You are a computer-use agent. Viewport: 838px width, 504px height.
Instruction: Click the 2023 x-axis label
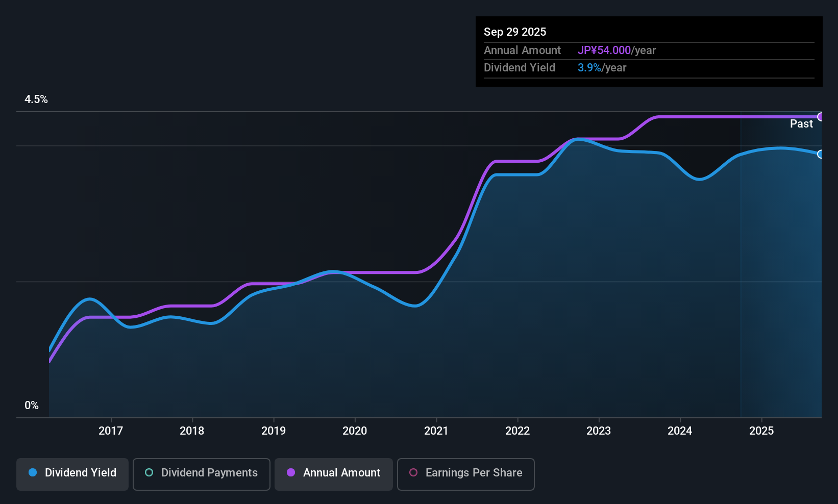point(599,431)
